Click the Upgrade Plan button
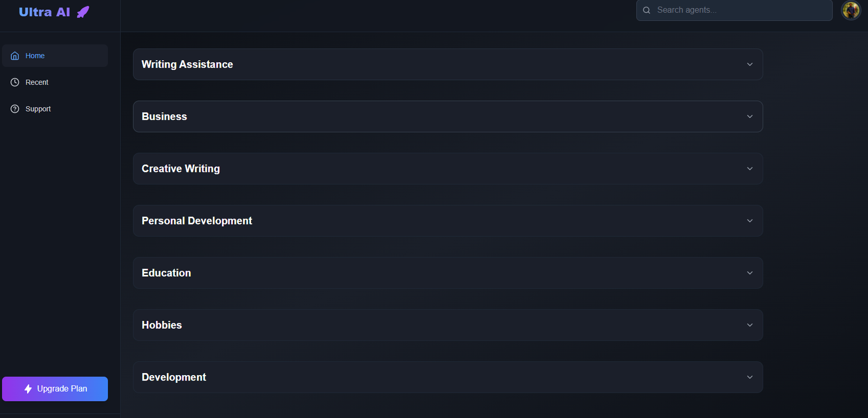 tap(55, 389)
